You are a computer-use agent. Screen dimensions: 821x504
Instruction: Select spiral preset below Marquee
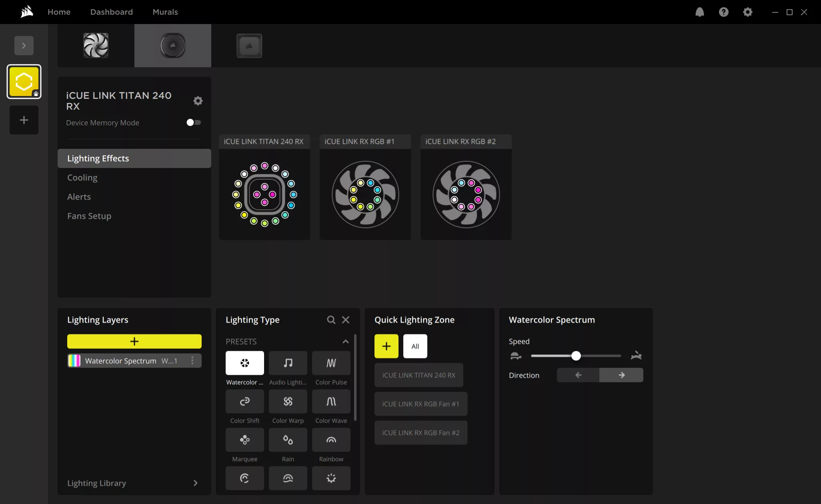tap(245, 478)
